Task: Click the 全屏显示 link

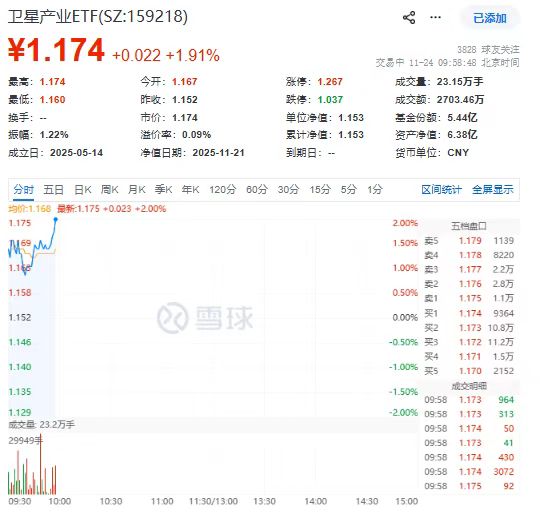Action: tap(492, 189)
